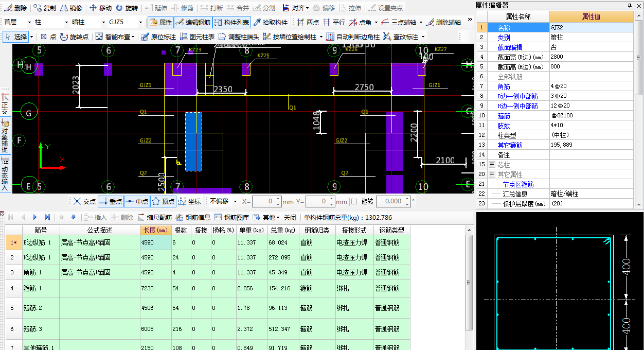Click the 节点区箍筋 property link

(x=518, y=184)
